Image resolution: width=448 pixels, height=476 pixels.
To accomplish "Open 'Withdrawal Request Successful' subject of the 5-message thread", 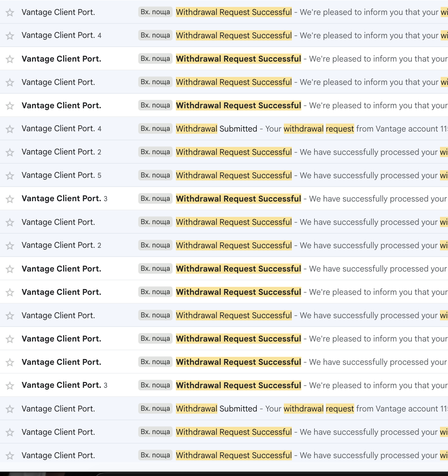I will coord(234,175).
